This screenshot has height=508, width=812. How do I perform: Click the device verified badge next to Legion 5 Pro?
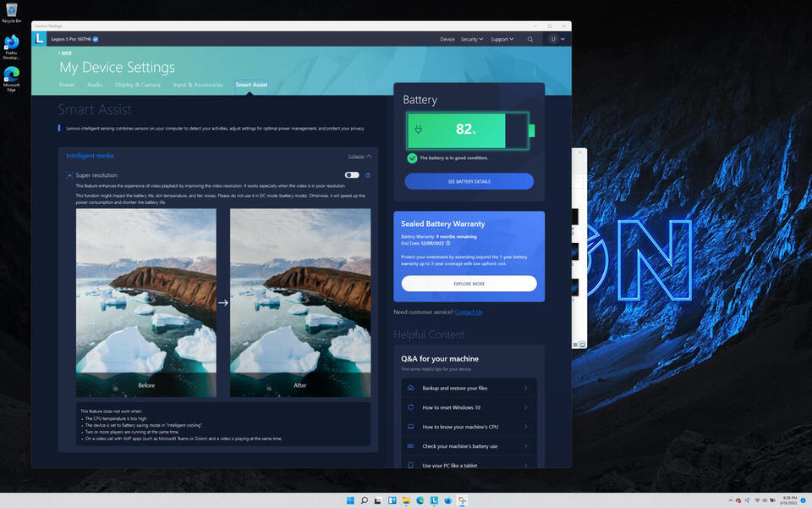click(96, 40)
